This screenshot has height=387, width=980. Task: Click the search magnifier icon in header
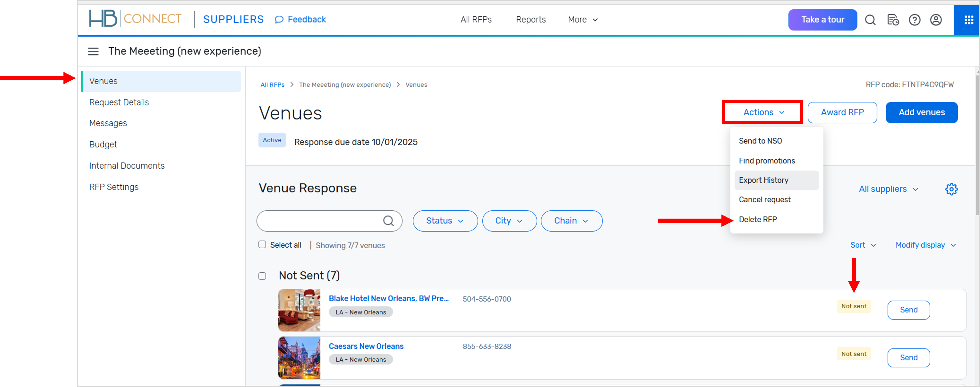870,20
